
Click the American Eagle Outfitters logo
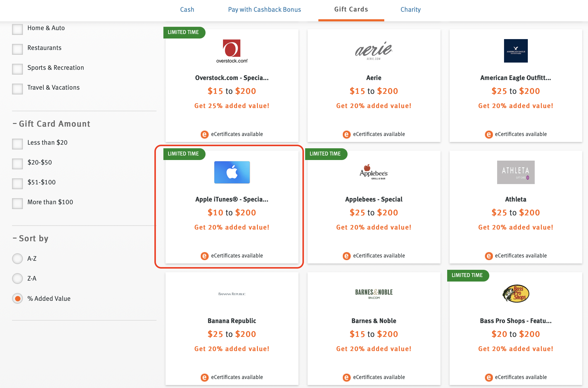pyautogui.click(x=515, y=51)
